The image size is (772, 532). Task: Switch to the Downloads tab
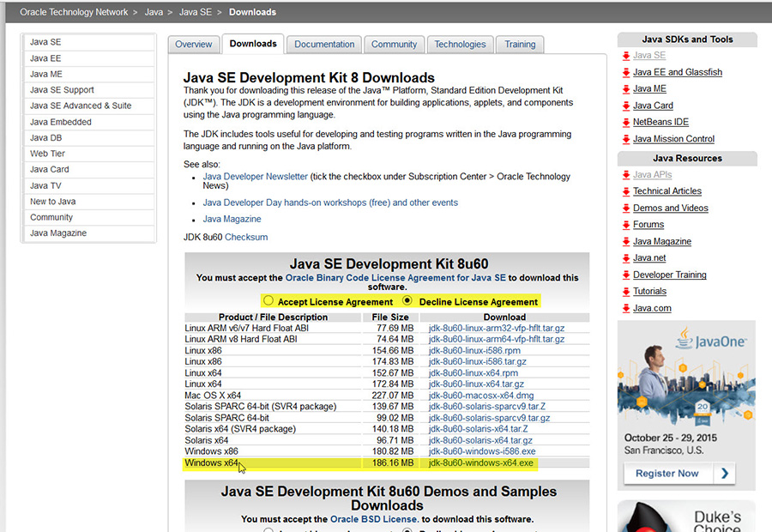pyautogui.click(x=253, y=44)
